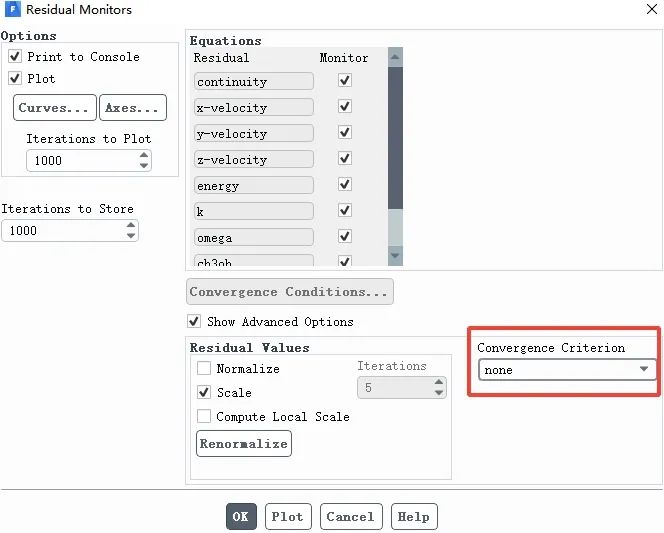Disable monitoring for continuity residual

click(344, 81)
